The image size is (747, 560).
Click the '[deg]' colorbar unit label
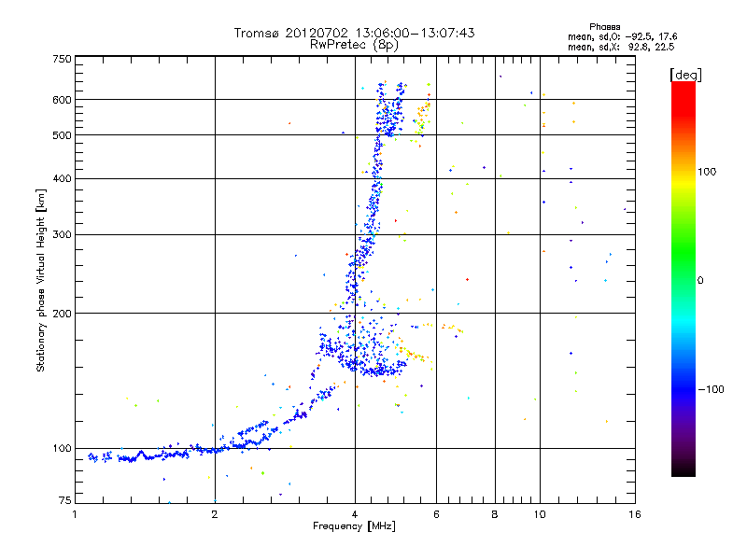[685, 75]
